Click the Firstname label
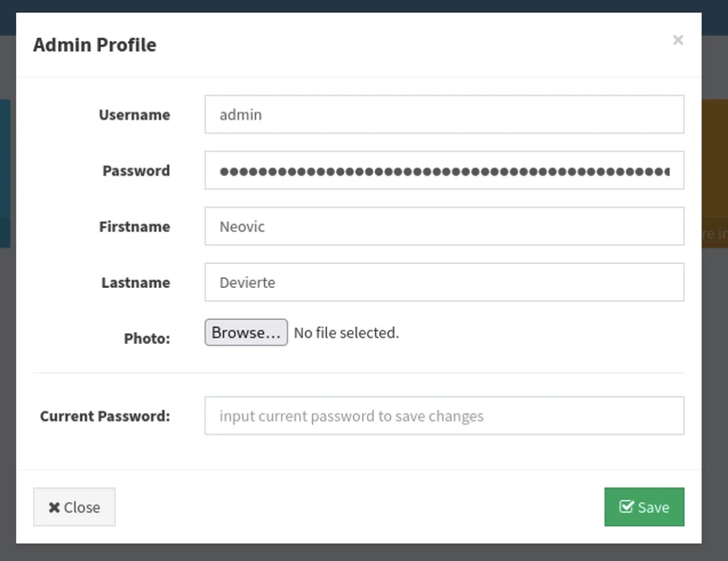Screen dimensions: 728x561 134,227
